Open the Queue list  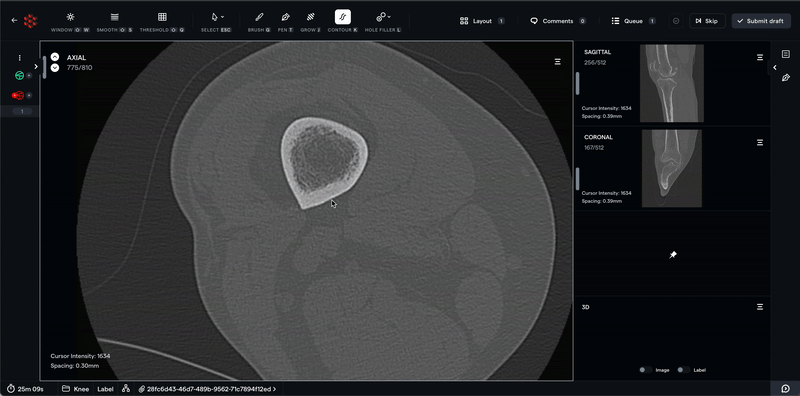634,21
